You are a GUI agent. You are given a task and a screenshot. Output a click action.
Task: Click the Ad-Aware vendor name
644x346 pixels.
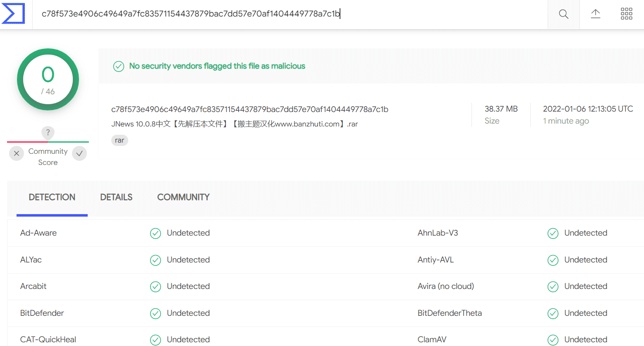(x=38, y=233)
